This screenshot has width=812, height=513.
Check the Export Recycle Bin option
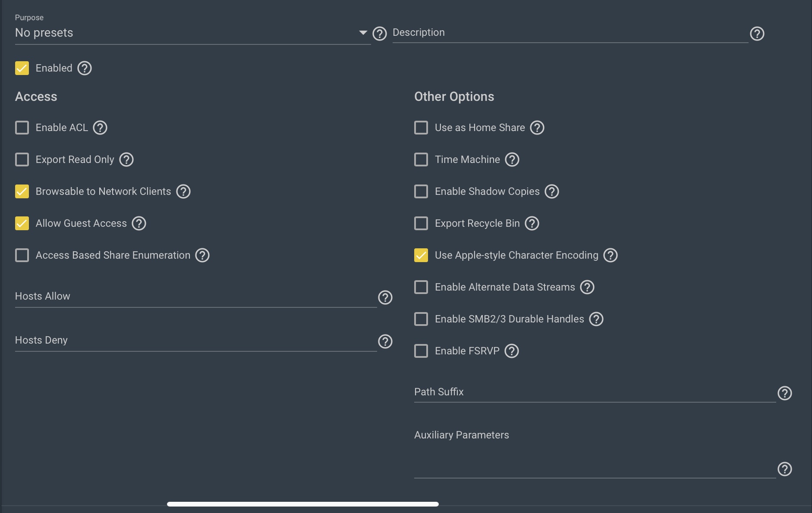[421, 223]
